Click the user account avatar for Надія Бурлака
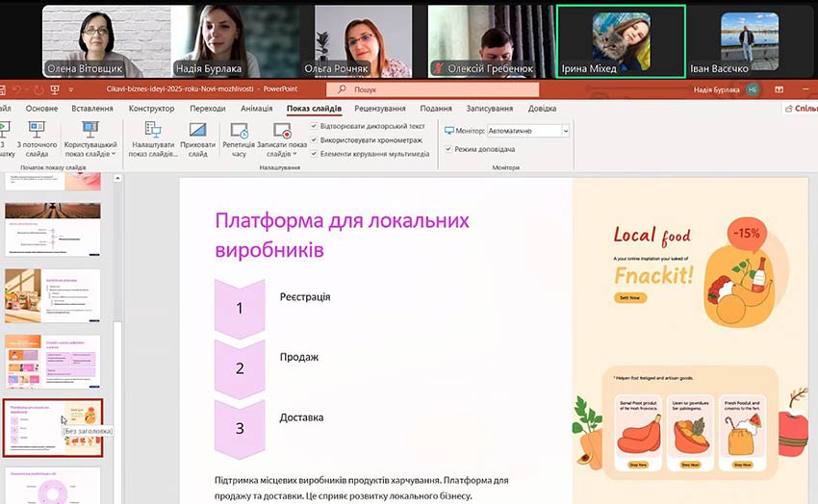 pyautogui.click(x=753, y=89)
